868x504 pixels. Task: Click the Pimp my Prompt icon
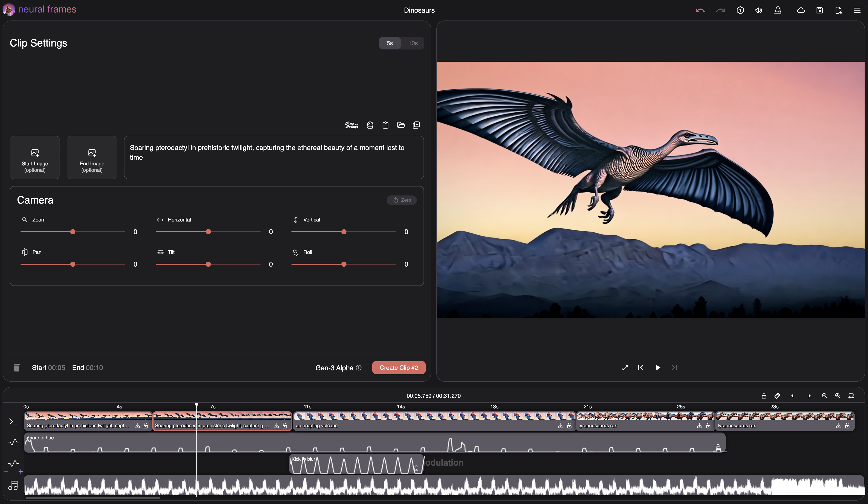pyautogui.click(x=351, y=125)
